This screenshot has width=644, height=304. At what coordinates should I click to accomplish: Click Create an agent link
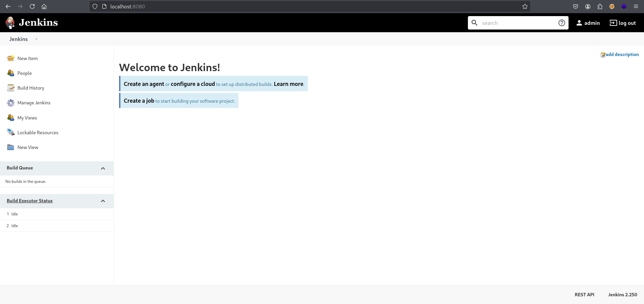pos(144,84)
